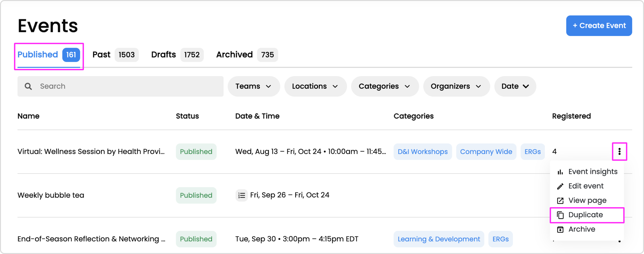Viewport: 644px width, 254px height.
Task: Switch to the Past events tab
Action: (x=115, y=55)
